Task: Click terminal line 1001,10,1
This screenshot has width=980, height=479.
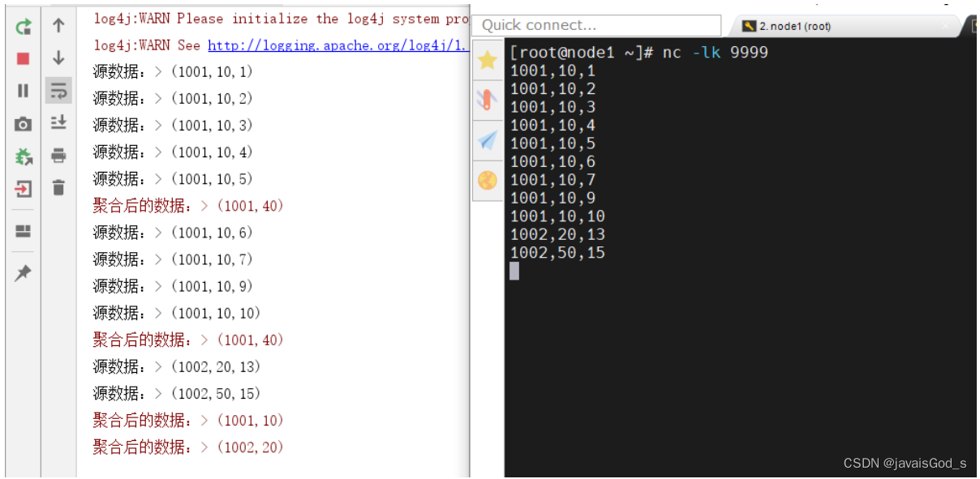Action: [552, 71]
